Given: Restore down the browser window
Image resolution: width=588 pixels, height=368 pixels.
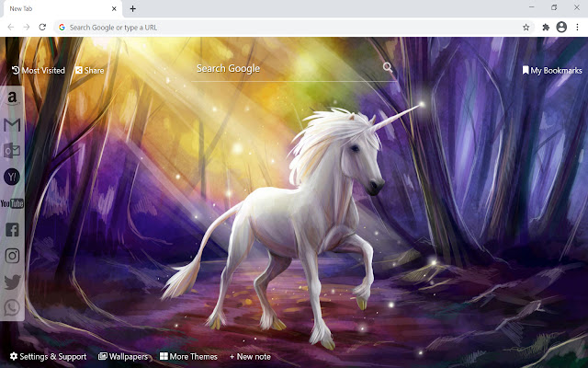Looking at the screenshot, I should click(554, 7).
